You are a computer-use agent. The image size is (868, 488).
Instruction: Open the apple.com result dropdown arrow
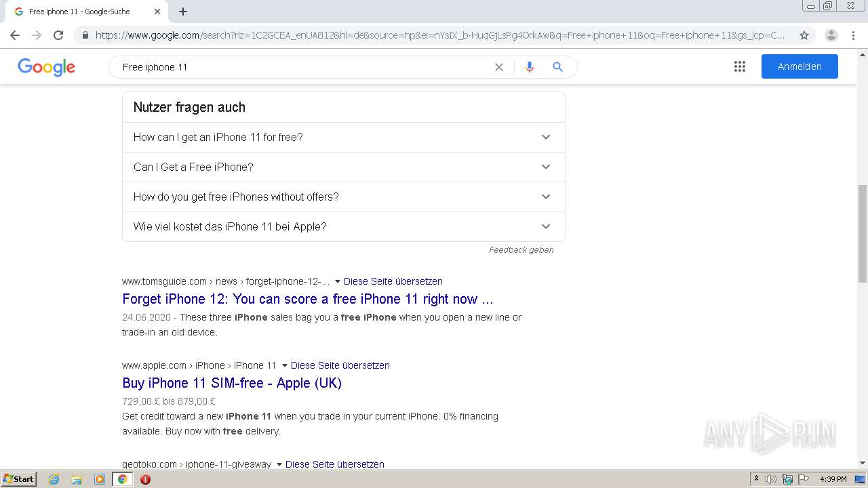284,365
